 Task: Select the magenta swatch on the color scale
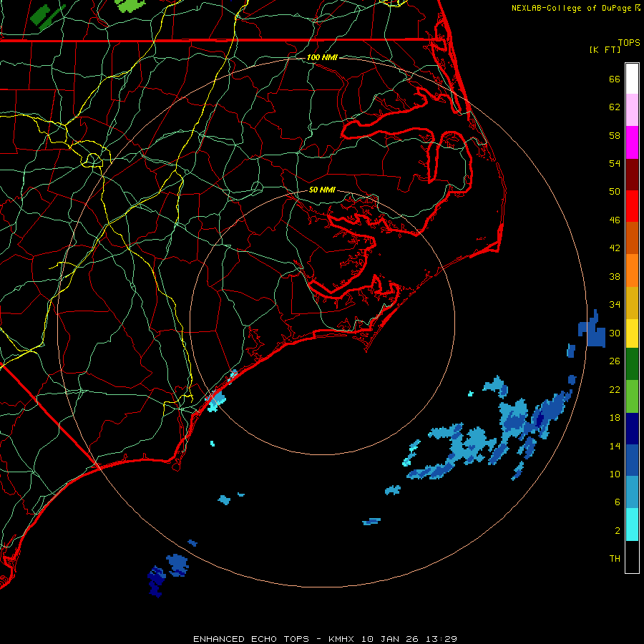pos(632,142)
